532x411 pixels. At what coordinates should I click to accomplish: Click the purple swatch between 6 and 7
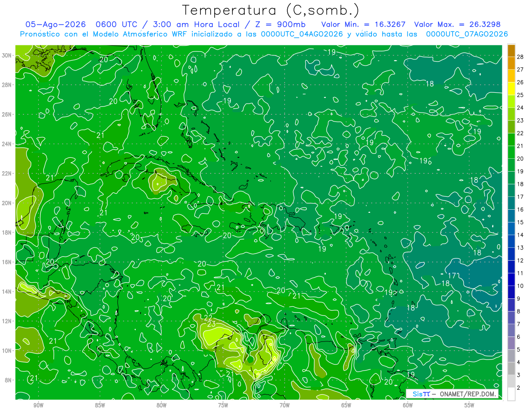[511, 330]
